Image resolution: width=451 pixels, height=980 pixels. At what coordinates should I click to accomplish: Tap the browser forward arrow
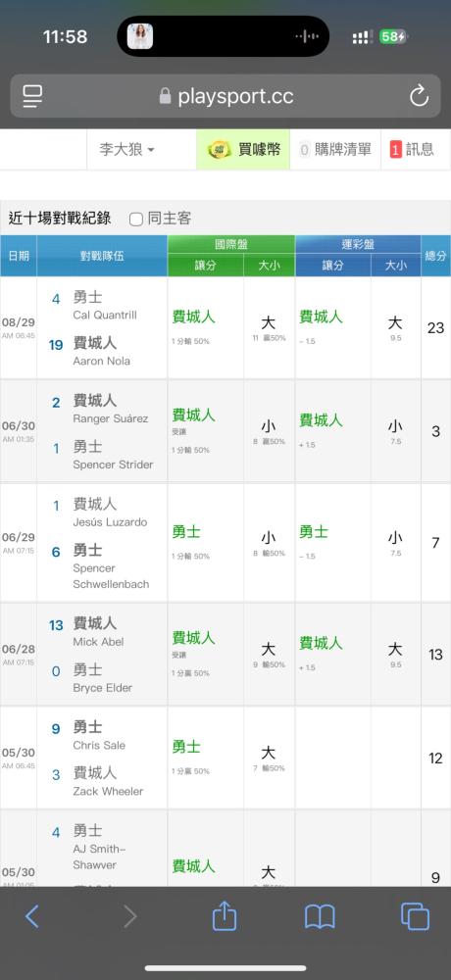coord(129,917)
